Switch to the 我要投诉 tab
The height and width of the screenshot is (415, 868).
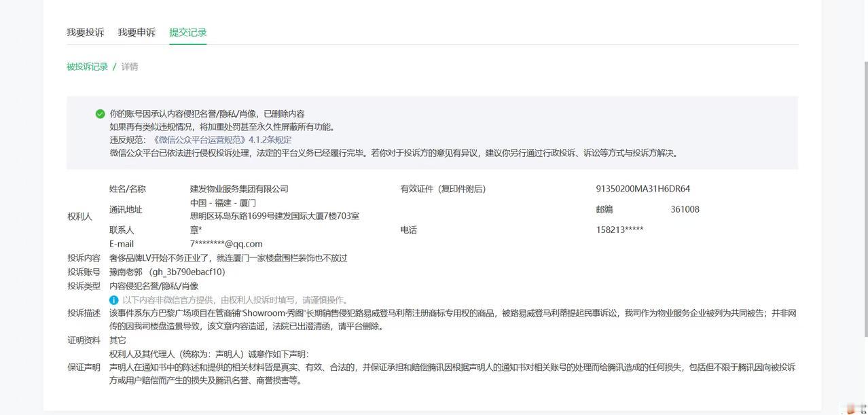tap(85, 33)
